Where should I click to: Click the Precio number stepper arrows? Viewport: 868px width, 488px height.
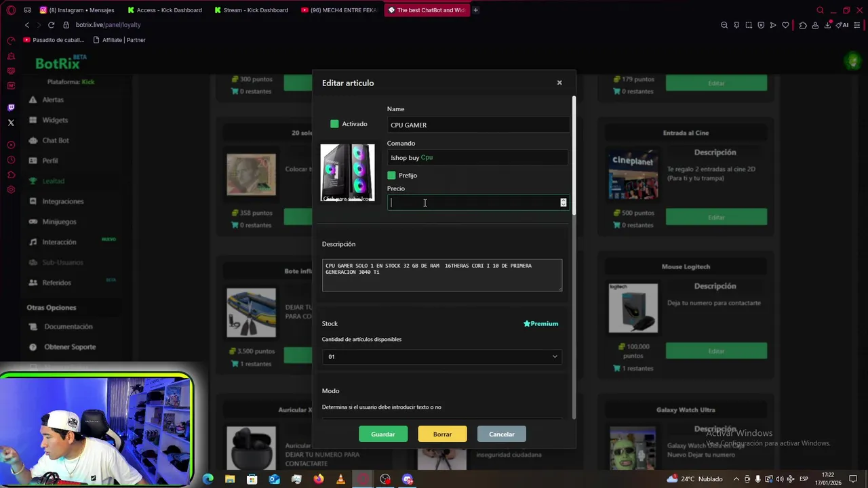pyautogui.click(x=563, y=203)
